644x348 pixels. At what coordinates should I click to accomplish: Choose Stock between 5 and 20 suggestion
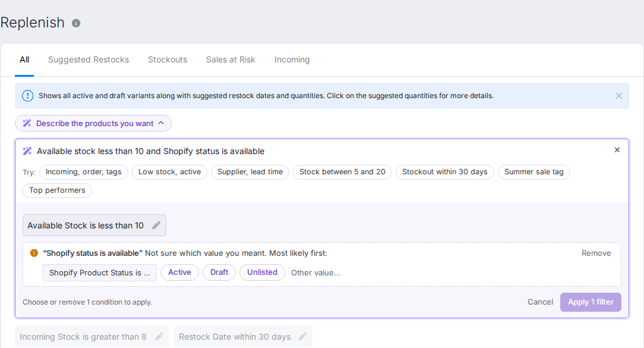(x=343, y=172)
